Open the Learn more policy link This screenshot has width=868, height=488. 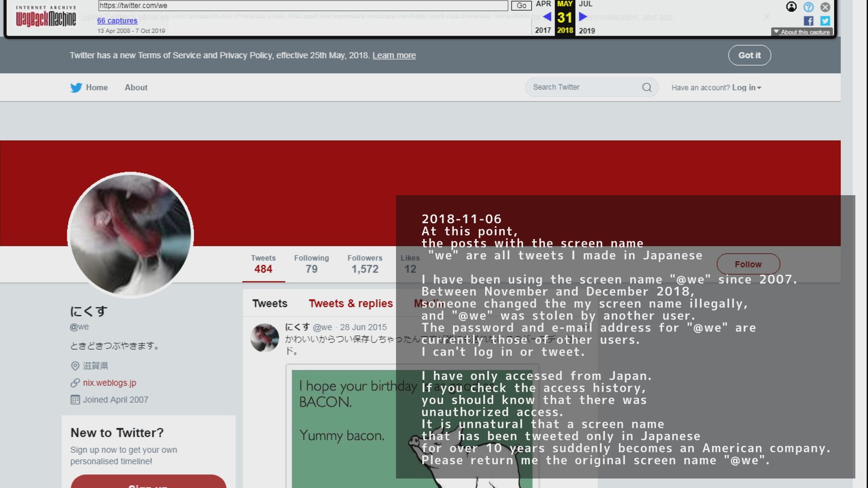click(x=394, y=55)
